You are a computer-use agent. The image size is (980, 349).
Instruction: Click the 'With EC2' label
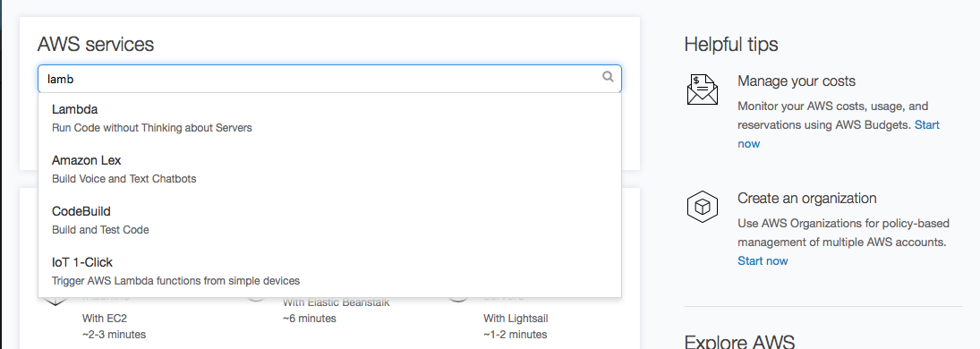click(x=105, y=319)
